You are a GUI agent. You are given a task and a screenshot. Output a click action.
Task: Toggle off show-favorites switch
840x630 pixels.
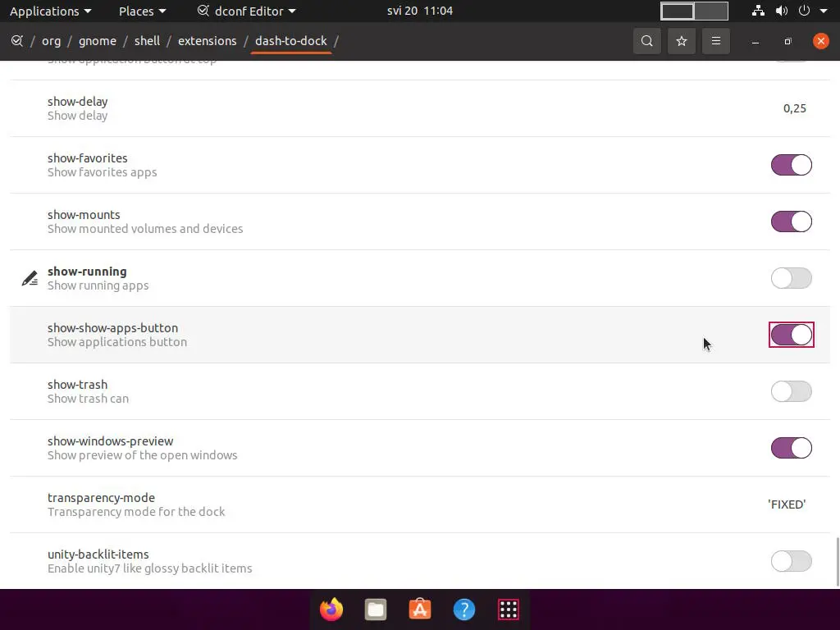coord(792,165)
